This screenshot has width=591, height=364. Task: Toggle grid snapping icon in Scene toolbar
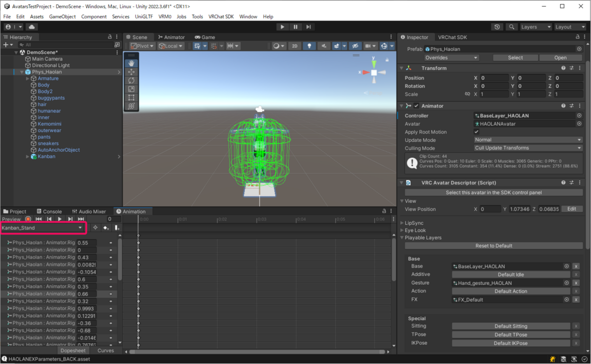click(x=197, y=46)
